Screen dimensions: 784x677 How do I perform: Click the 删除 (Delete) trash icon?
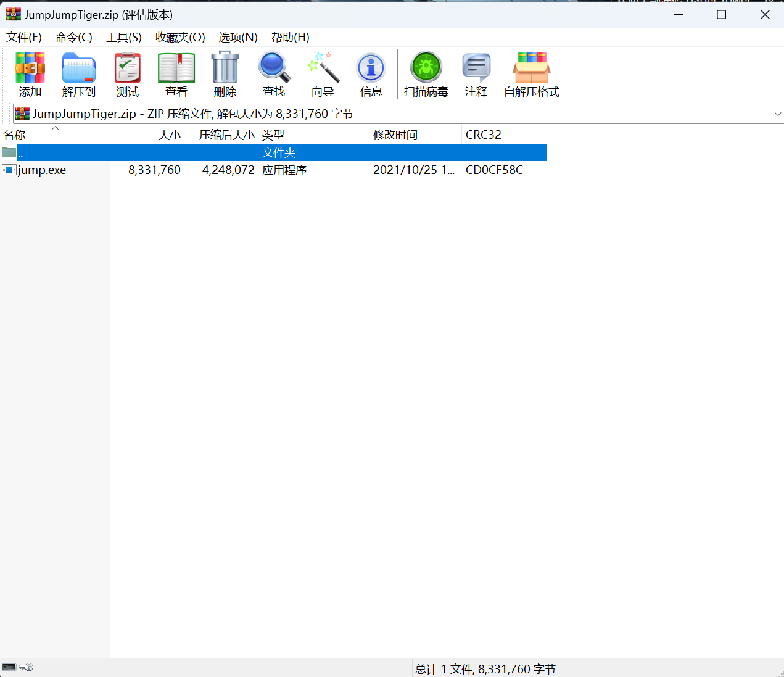click(225, 67)
